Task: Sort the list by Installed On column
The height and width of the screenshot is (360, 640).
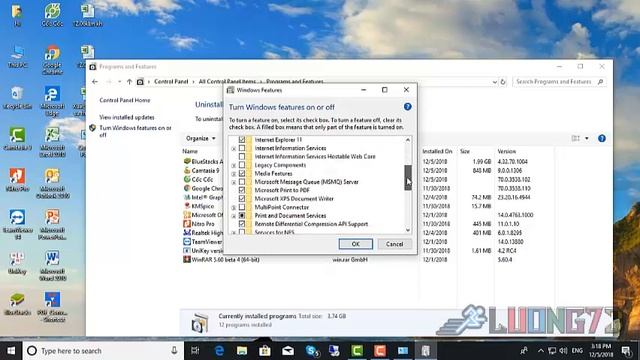Action: (437, 151)
